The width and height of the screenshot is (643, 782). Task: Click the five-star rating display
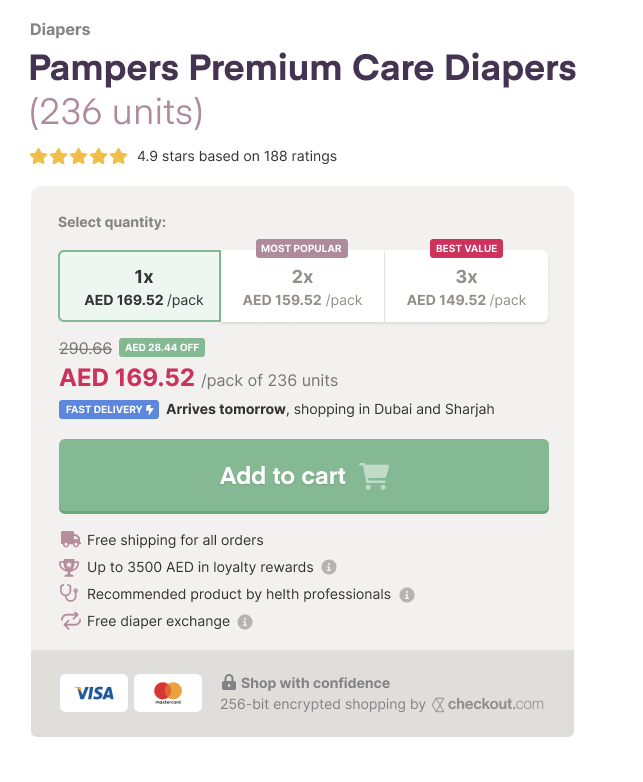click(x=79, y=156)
